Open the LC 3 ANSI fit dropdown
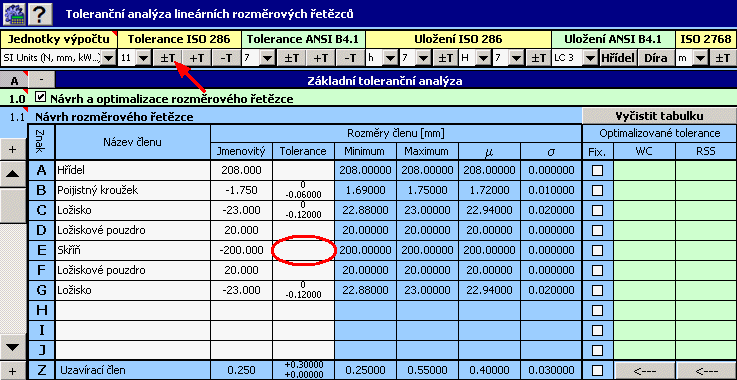Image resolution: width=737 pixels, height=380 pixels. [590, 58]
